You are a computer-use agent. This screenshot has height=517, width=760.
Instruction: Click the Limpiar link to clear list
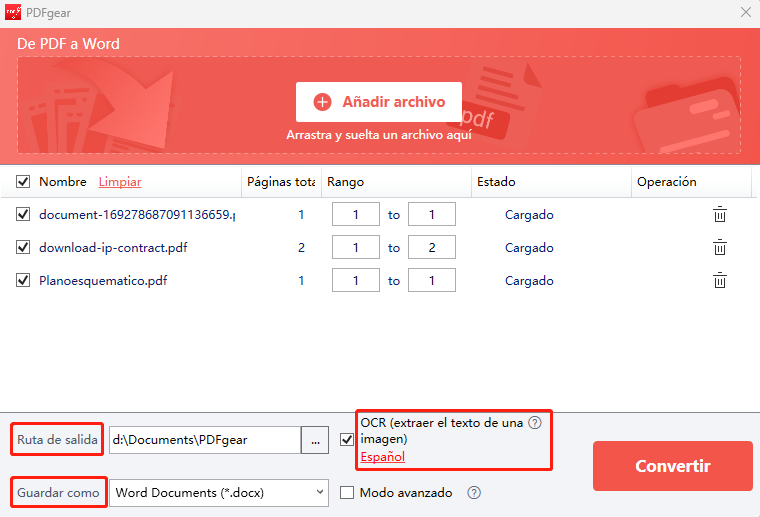click(x=120, y=182)
